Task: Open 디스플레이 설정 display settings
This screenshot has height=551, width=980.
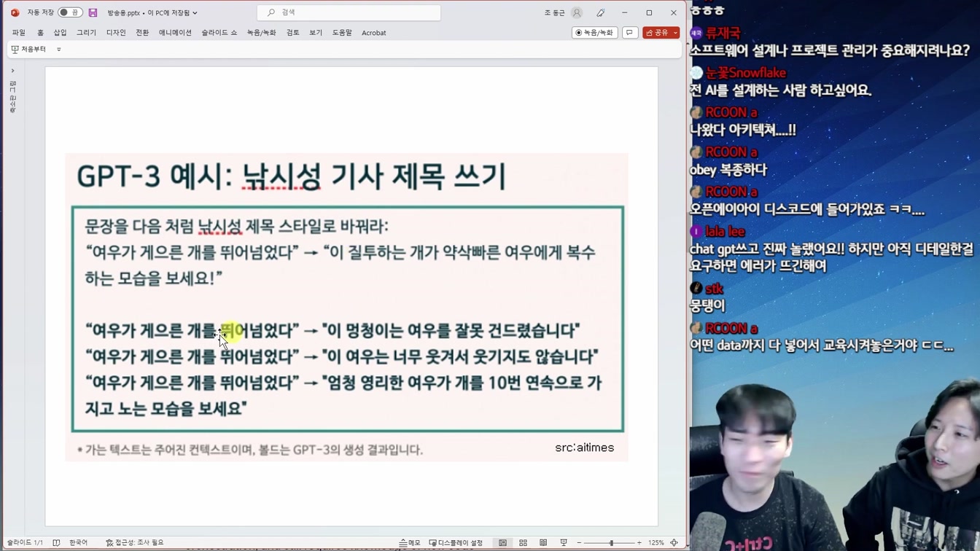Action: pos(456,543)
